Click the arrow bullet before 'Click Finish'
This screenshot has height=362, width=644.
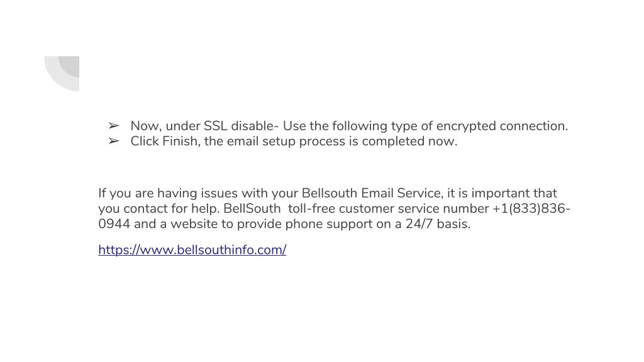[x=114, y=141]
